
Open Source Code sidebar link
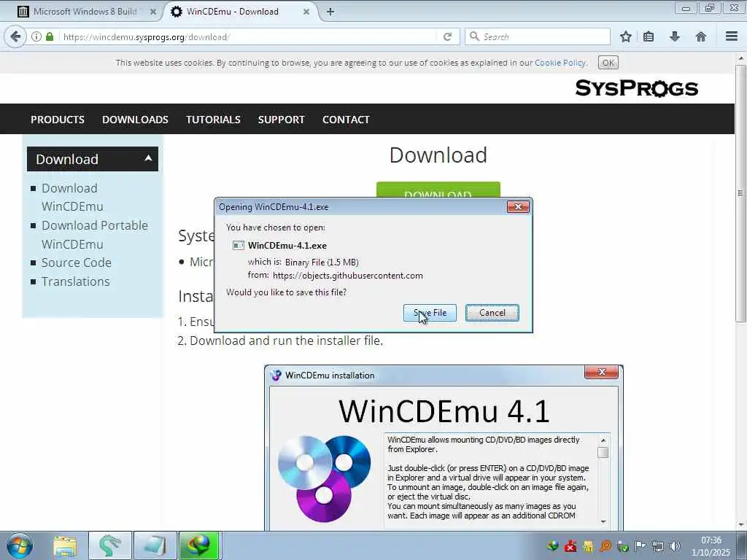76,262
